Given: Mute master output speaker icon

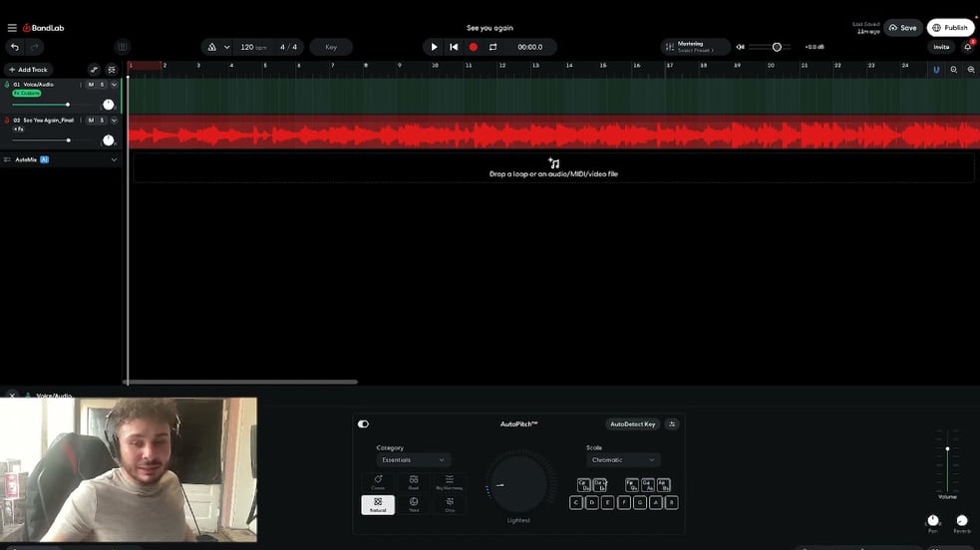Looking at the screenshot, I should [740, 47].
